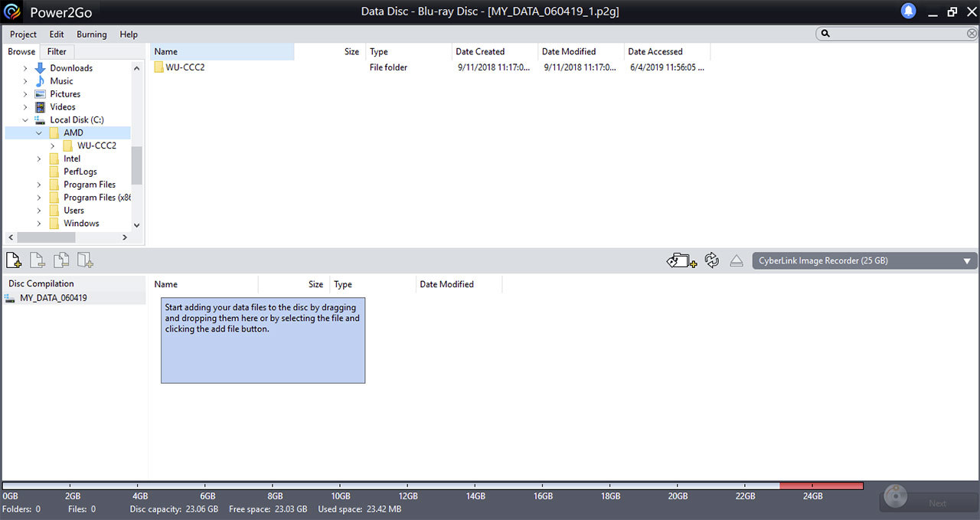Switch to the Browse tab
The width and height of the screenshot is (980, 520).
[21, 51]
